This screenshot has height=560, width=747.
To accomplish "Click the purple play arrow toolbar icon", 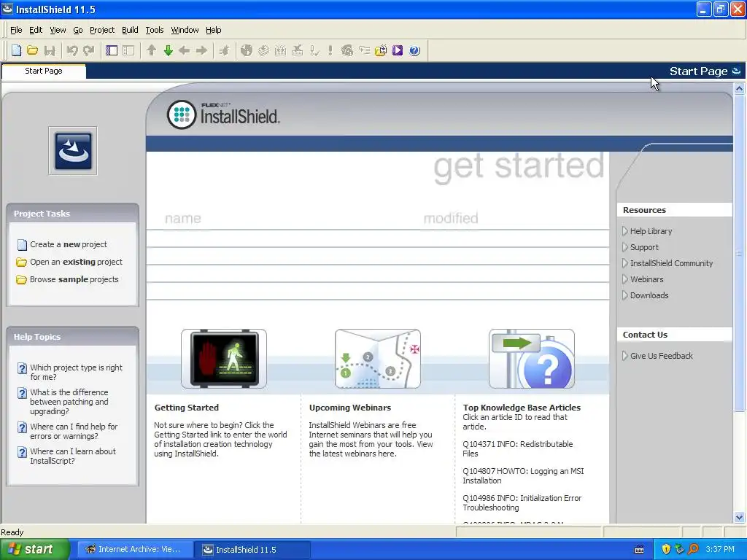I will (398, 50).
